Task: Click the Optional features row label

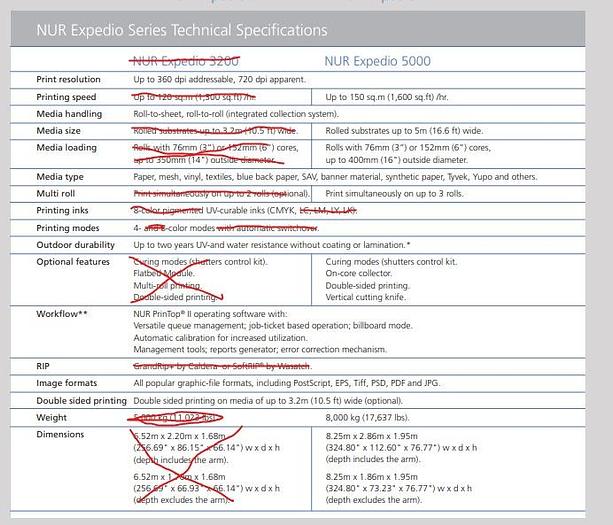Action: [x=74, y=262]
